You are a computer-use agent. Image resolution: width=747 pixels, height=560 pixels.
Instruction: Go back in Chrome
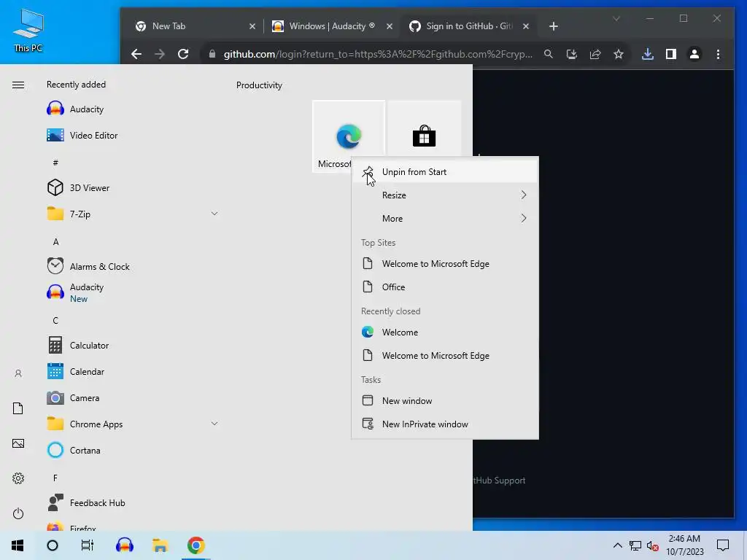tap(136, 54)
